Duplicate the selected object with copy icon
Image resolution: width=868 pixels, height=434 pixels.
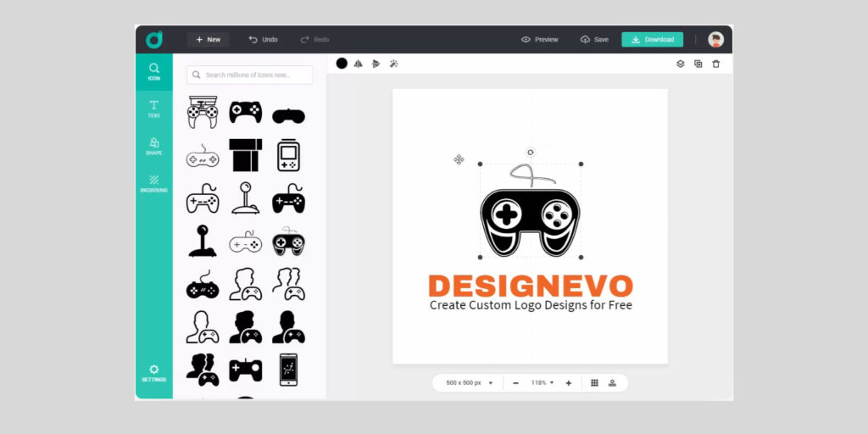698,64
